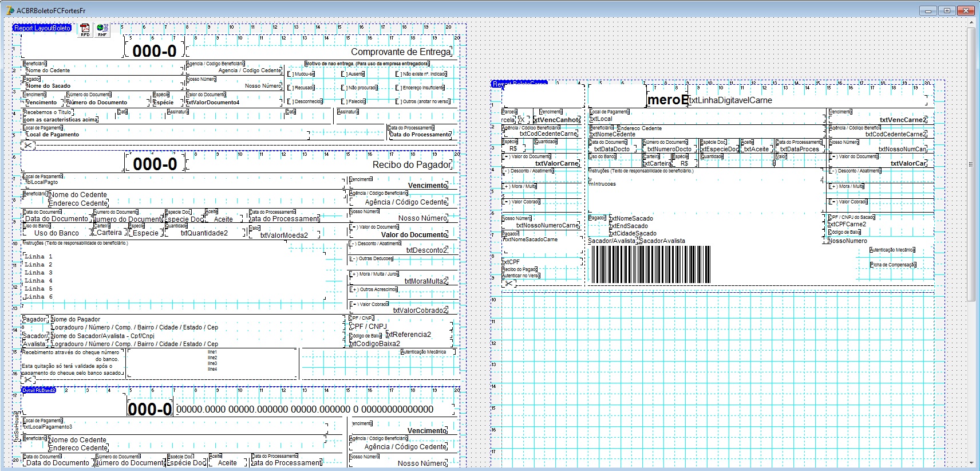Select the txtQuantidade2 field

(204, 233)
